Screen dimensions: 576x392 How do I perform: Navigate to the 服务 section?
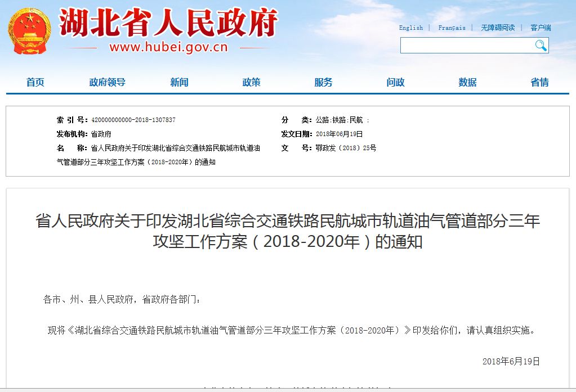click(323, 82)
